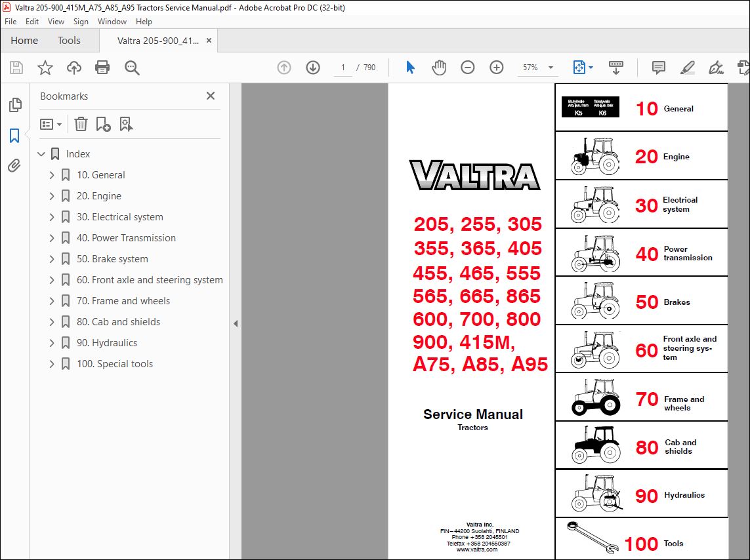750x560 pixels.
Task: Open the bookmarks options dropdown
Action: (x=51, y=124)
